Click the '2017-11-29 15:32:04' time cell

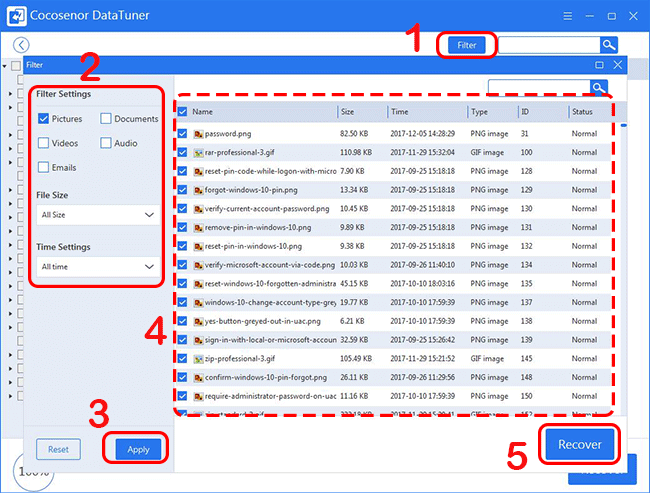point(422,153)
